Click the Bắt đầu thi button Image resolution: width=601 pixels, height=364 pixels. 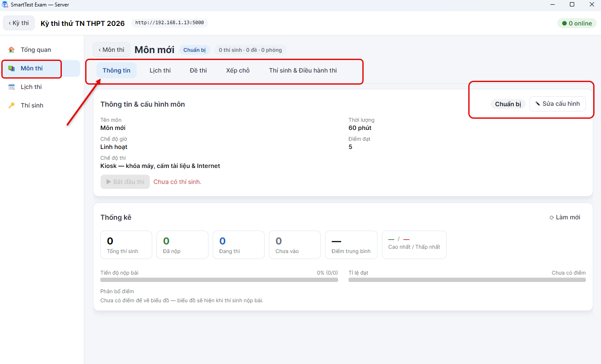click(125, 182)
